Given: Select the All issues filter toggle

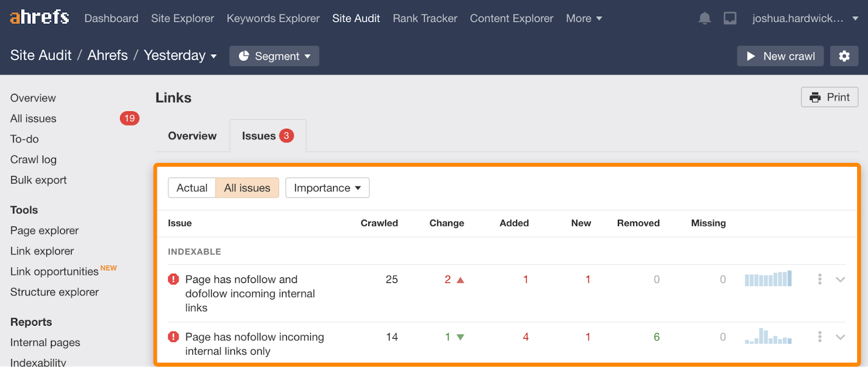Looking at the screenshot, I should click(x=247, y=188).
